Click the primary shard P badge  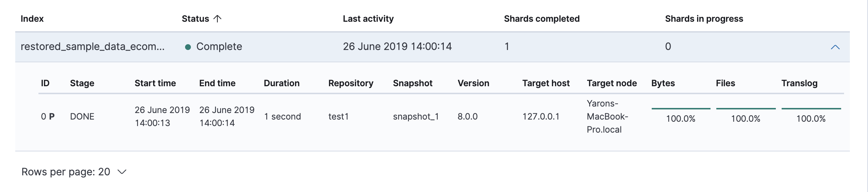[52, 117]
